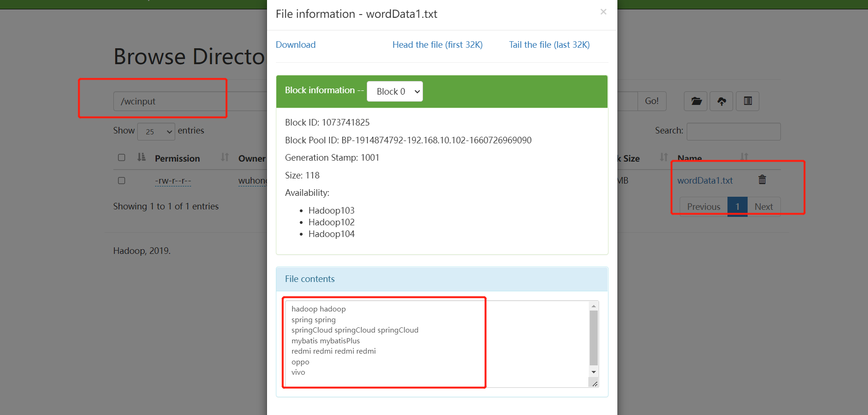Click the Size: 118 text
868x415 pixels.
coord(302,176)
